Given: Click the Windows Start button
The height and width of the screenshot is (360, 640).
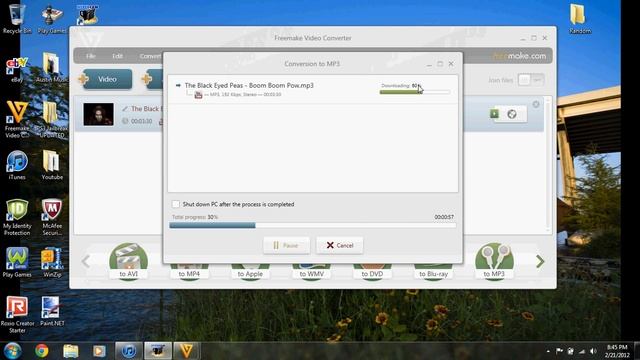Looking at the screenshot, I should click(13, 351).
